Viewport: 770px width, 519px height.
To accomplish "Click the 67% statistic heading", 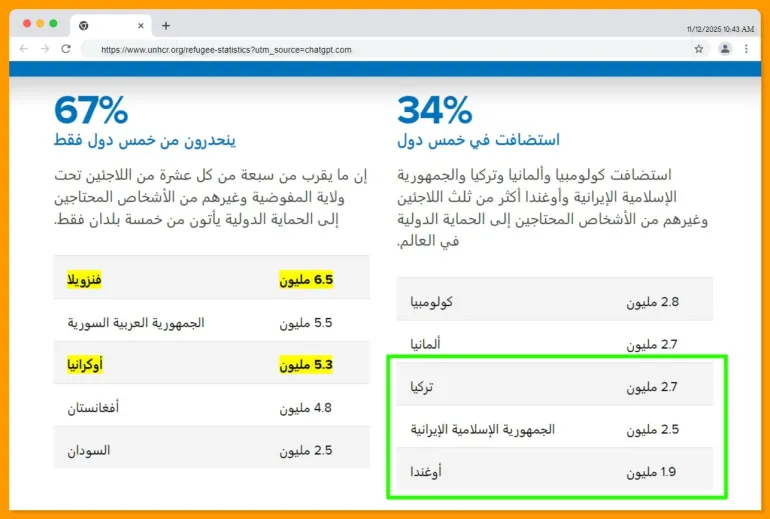I will 91,110.
